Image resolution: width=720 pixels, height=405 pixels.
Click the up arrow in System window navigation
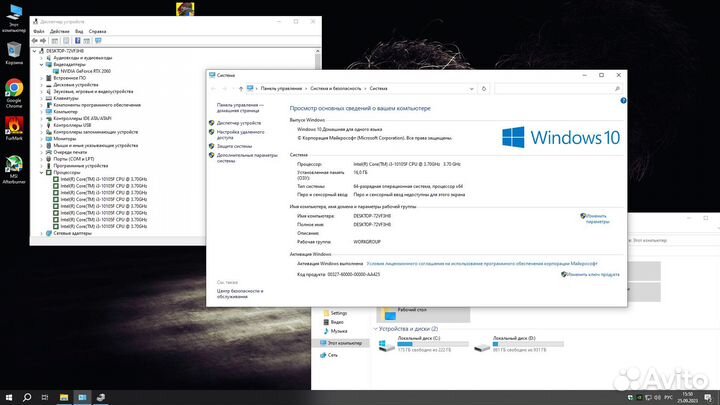coord(241,89)
